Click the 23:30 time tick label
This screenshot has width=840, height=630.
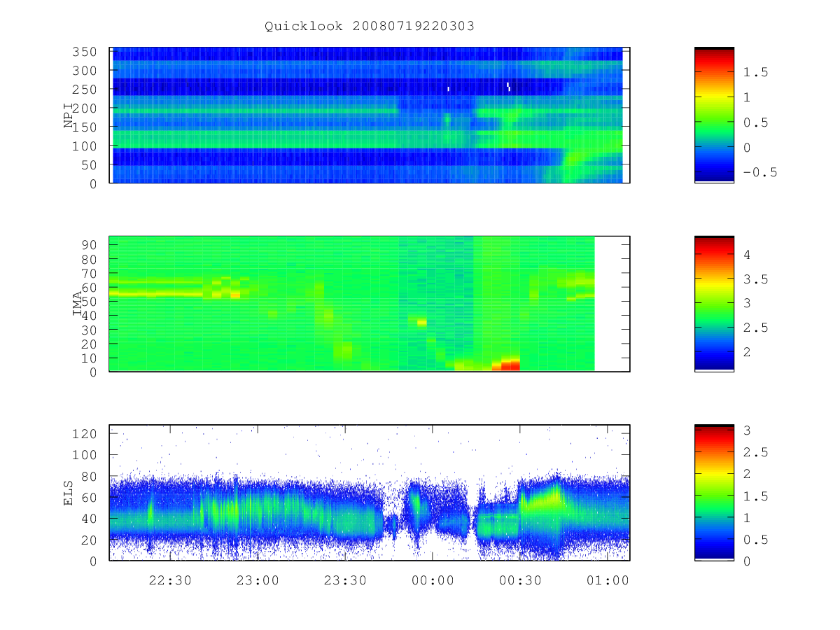click(x=345, y=580)
